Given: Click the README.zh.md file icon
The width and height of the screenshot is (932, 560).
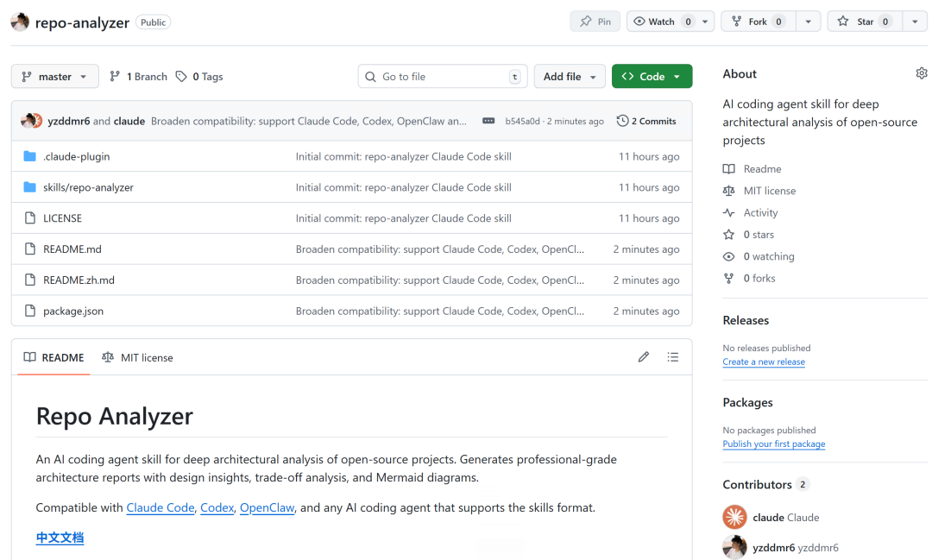Looking at the screenshot, I should pyautogui.click(x=29, y=280).
